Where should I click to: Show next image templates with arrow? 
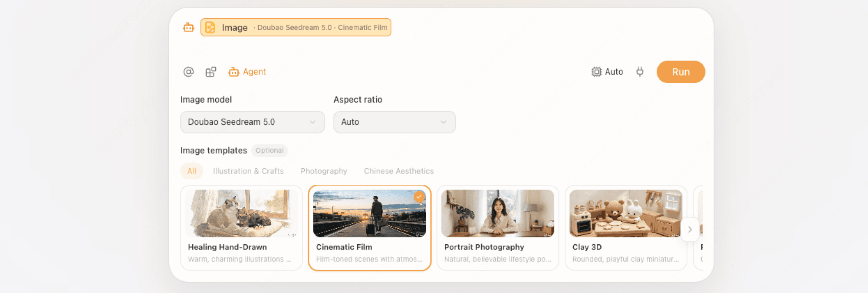[690, 230]
